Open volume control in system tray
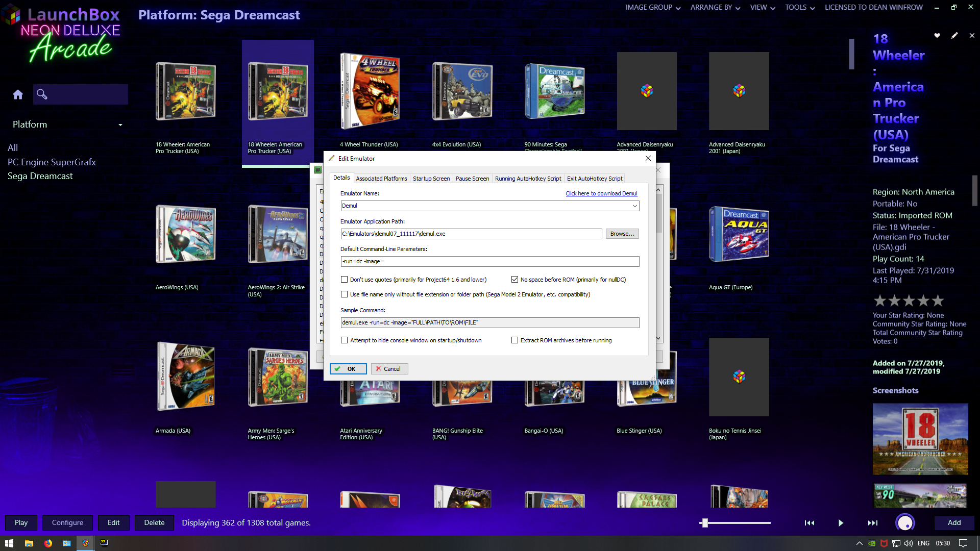Image resolution: width=980 pixels, height=551 pixels. click(x=909, y=543)
